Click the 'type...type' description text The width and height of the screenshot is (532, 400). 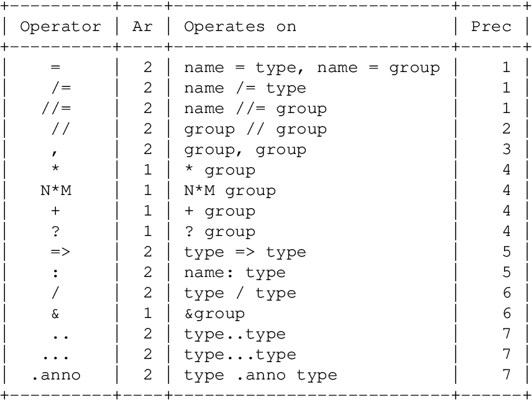[x=240, y=354]
